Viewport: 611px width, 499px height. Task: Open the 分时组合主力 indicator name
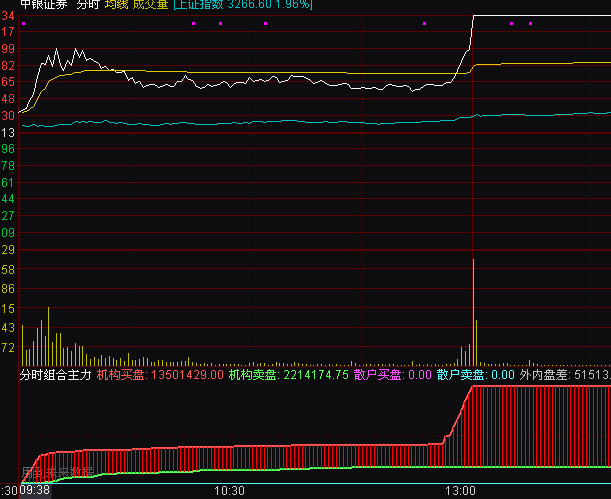coord(55,375)
